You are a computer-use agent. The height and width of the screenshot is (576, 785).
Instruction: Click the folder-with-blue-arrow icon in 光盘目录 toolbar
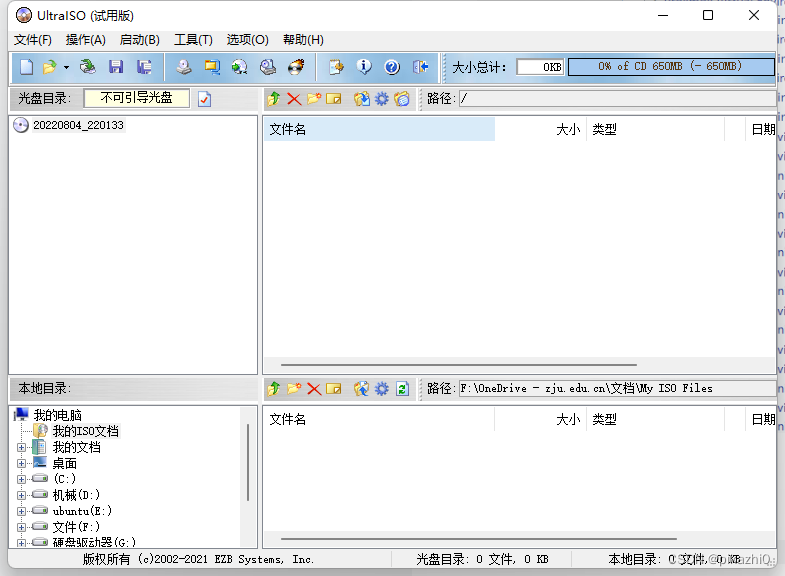(361, 99)
